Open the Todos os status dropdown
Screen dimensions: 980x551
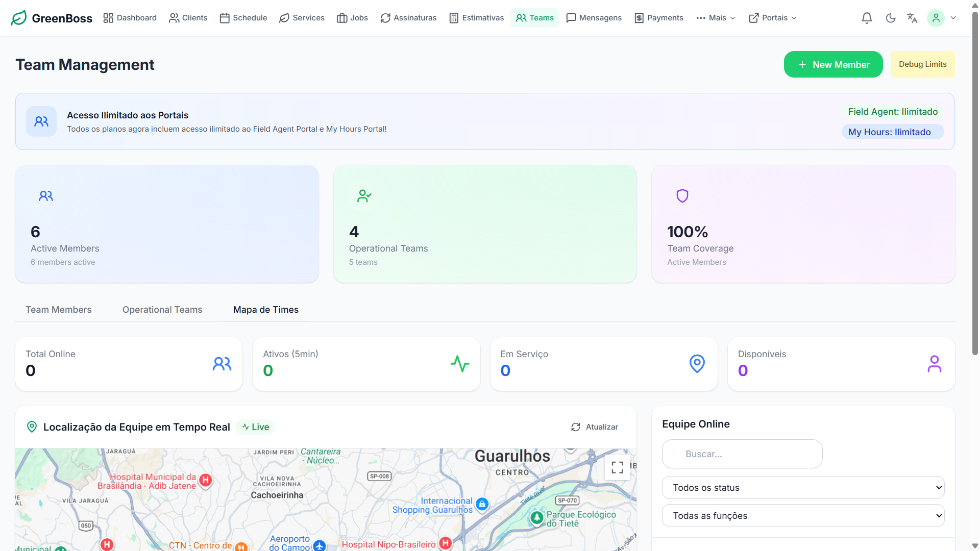click(x=803, y=488)
